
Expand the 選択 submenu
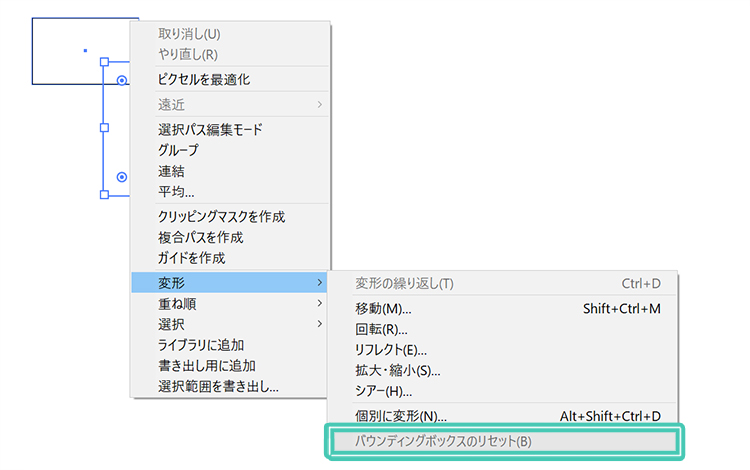(230, 324)
